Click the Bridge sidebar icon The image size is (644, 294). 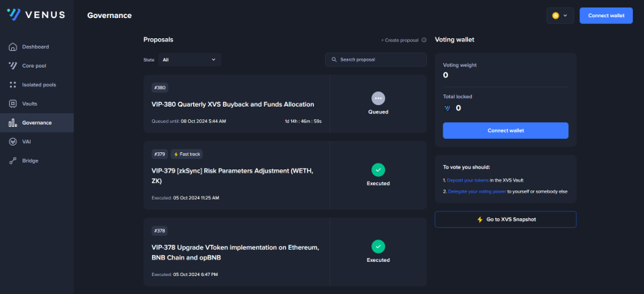[13, 160]
